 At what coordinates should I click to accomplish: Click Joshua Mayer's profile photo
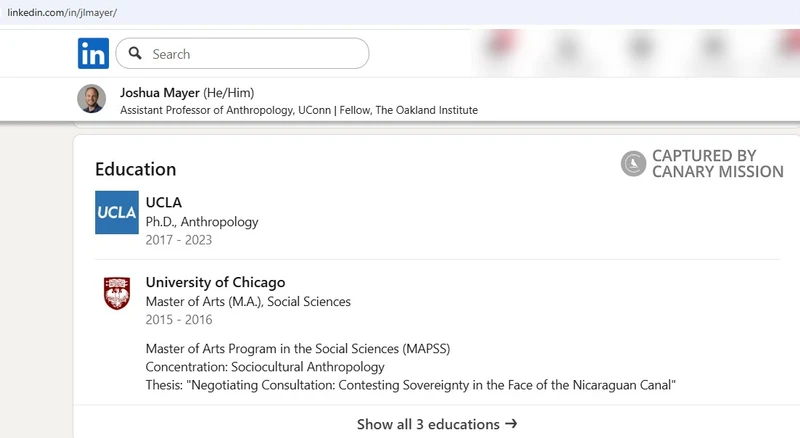click(92, 99)
